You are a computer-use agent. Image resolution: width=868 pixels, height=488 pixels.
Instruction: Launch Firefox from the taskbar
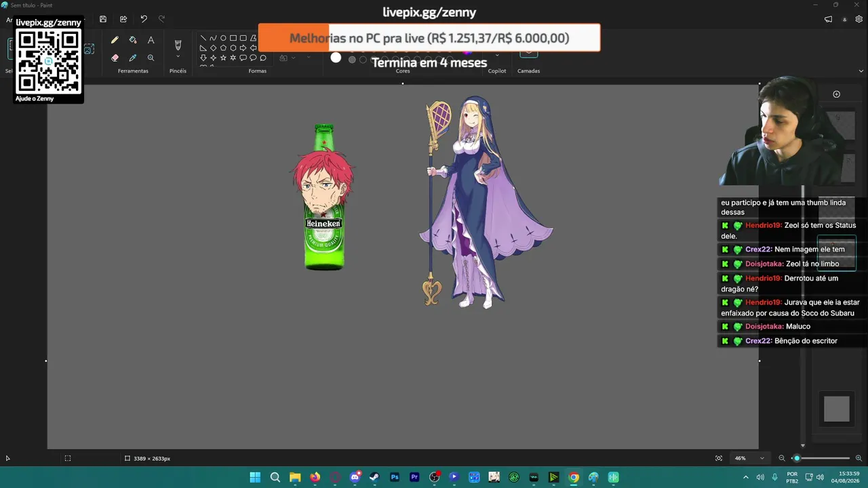click(x=315, y=477)
